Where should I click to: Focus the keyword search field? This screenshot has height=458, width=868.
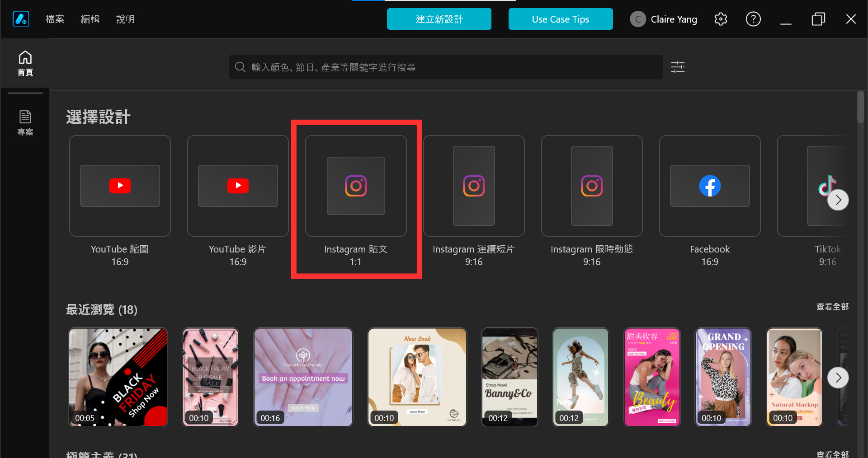446,67
